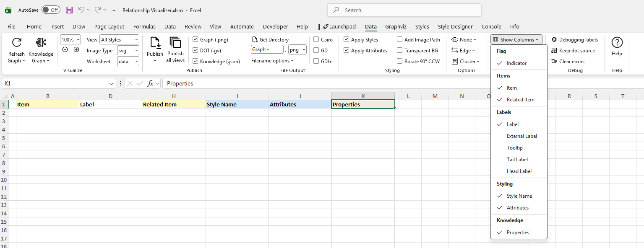Viewport: 644px width, 248px height.
Task: Click the Save icon in title bar
Action: point(69,10)
